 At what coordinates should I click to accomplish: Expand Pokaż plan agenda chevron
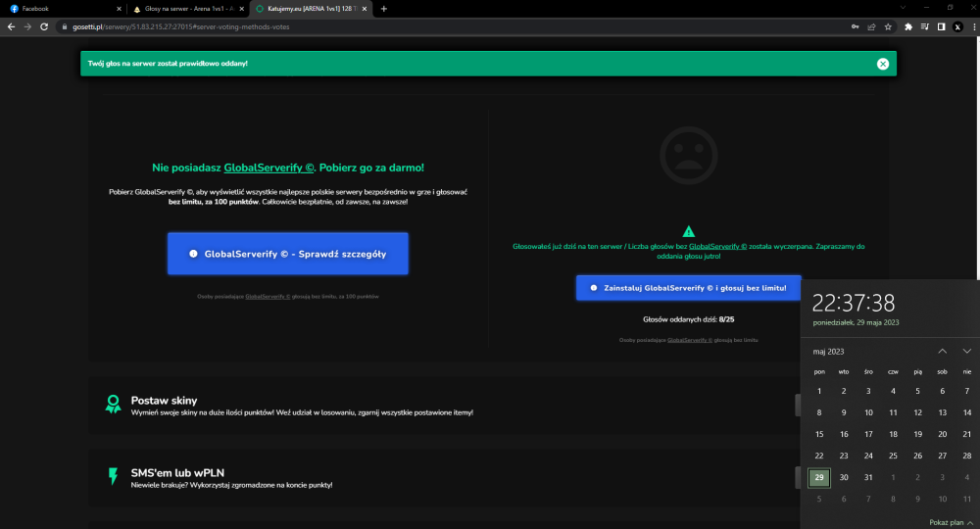pos(970,523)
